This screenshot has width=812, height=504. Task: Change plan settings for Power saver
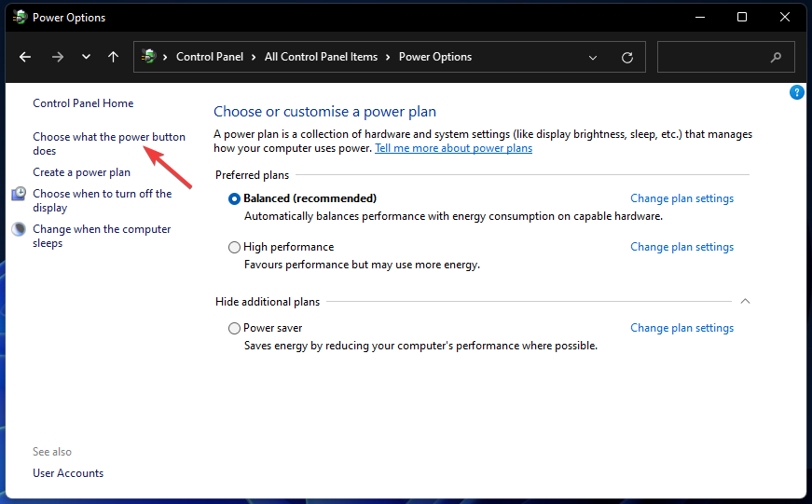(681, 328)
